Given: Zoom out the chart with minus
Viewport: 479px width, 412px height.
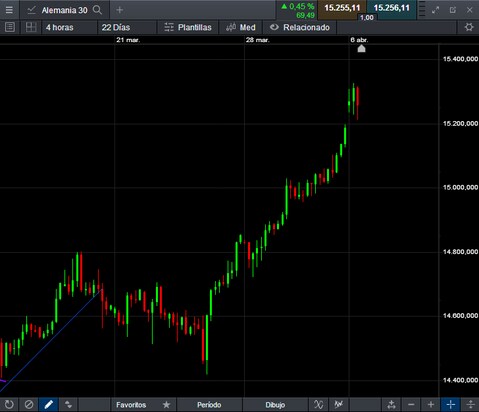Looking at the screenshot, I should point(411,405).
